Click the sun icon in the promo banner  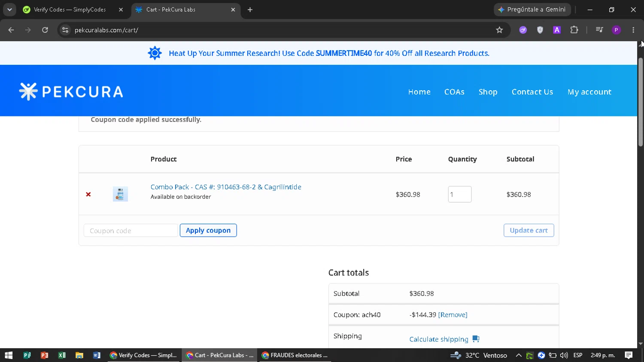(155, 53)
